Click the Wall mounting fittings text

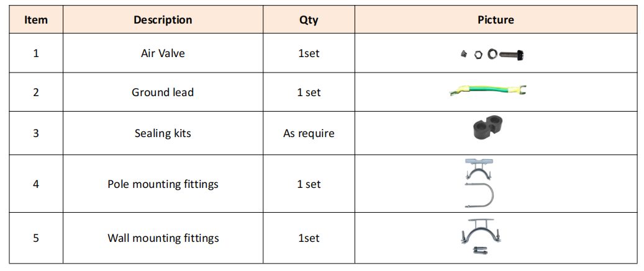point(163,238)
